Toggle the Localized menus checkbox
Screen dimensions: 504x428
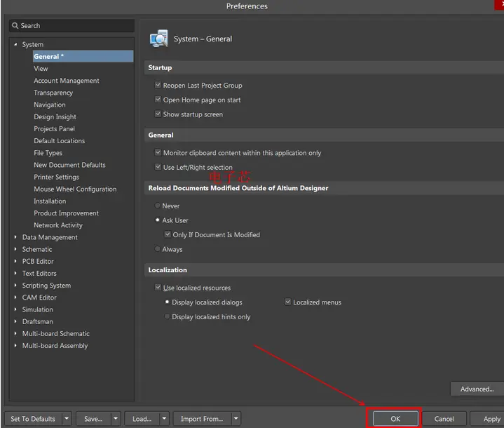(x=287, y=302)
